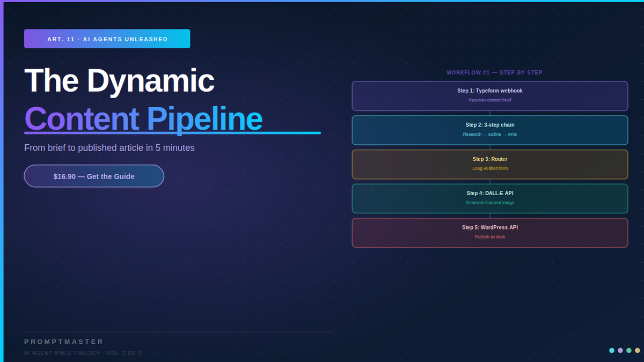This screenshot has height=362, width=644.
Task: Click "AI AGENT BIBLE TRILOGY · VOL. 2 OF 3"
Action: pos(83,353)
